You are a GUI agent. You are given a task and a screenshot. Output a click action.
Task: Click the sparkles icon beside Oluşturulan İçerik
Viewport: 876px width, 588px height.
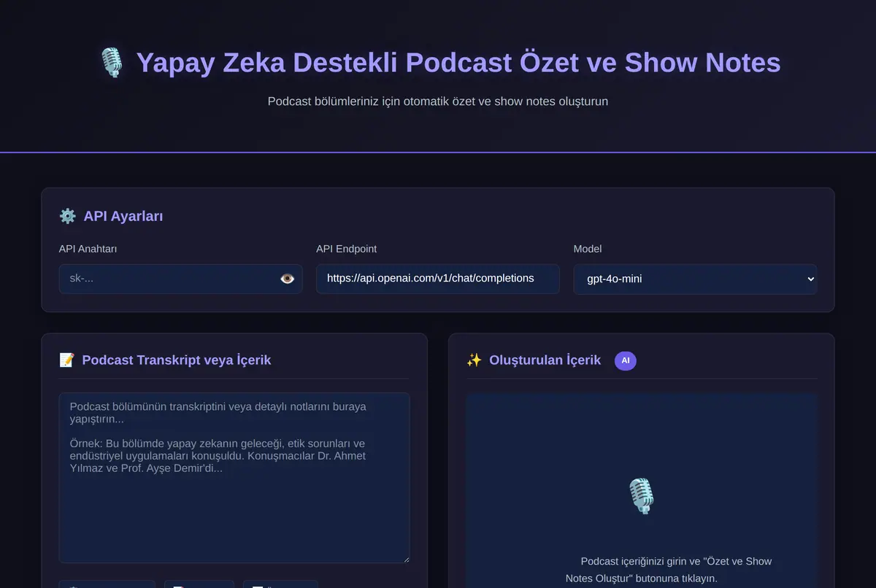point(474,360)
